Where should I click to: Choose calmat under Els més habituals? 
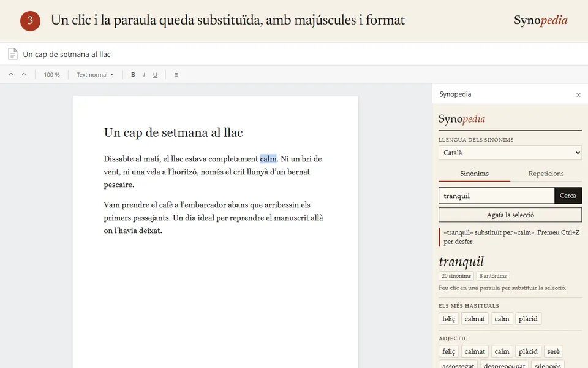(475, 319)
